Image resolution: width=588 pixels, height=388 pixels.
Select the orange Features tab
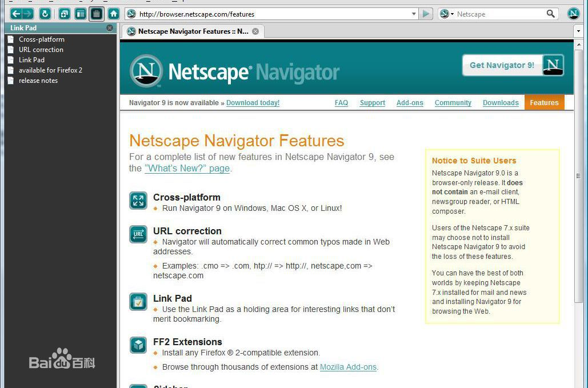click(544, 103)
